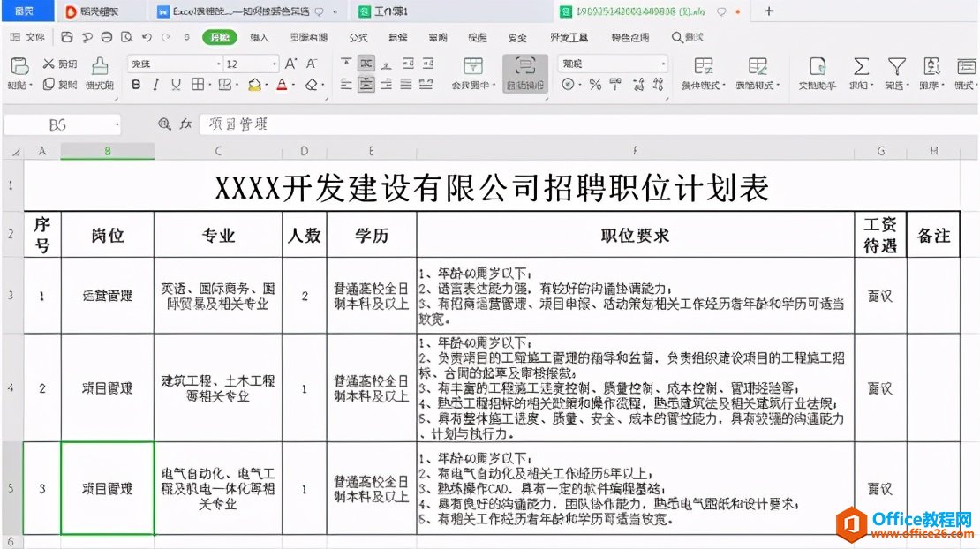Viewport: 980px width, 549px height.
Task: Click the decrease decimal places icon
Action: click(x=658, y=85)
